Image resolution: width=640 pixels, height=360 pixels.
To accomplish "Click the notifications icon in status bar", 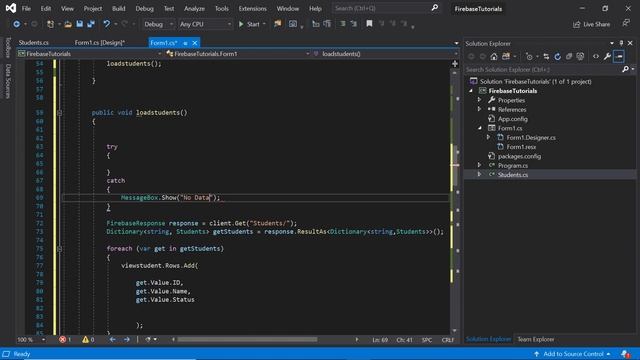I will [625, 354].
